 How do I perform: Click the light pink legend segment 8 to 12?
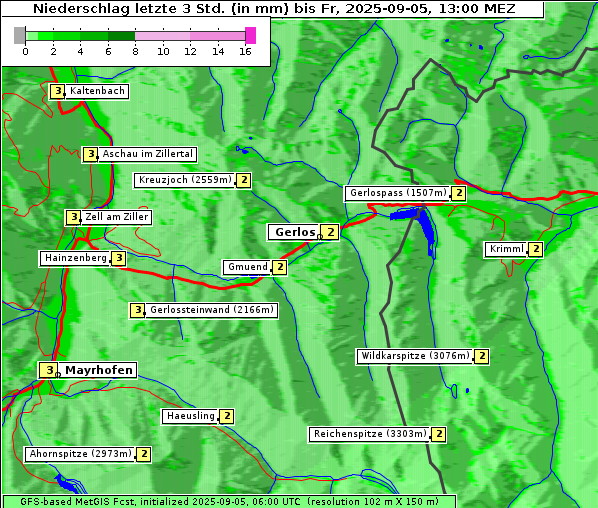click(x=163, y=36)
